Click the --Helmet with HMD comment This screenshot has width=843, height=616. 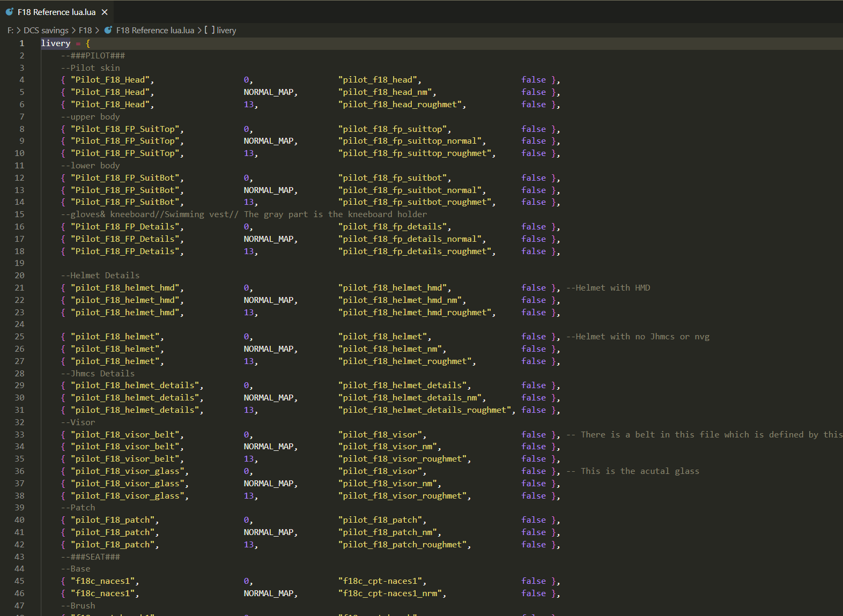pos(608,288)
